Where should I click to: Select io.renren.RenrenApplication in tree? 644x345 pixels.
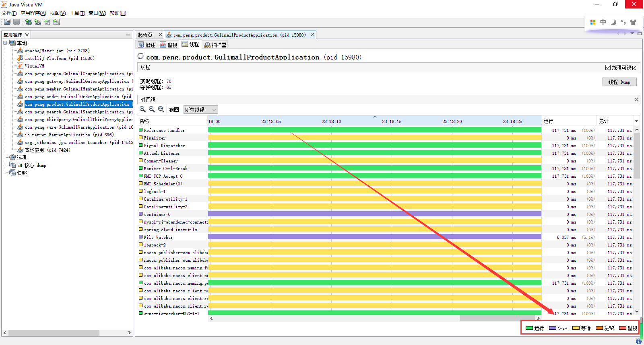click(x=69, y=135)
